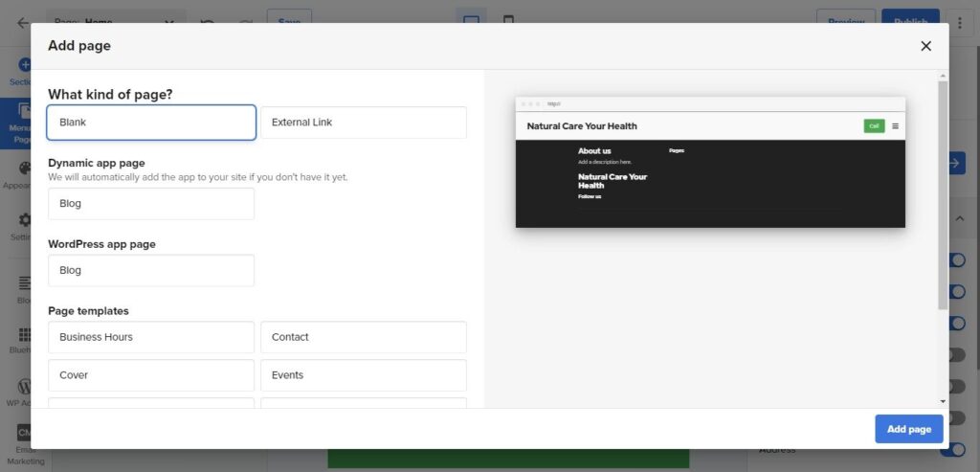The image size is (980, 472).
Task: Choose the Blank page type
Action: [151, 123]
